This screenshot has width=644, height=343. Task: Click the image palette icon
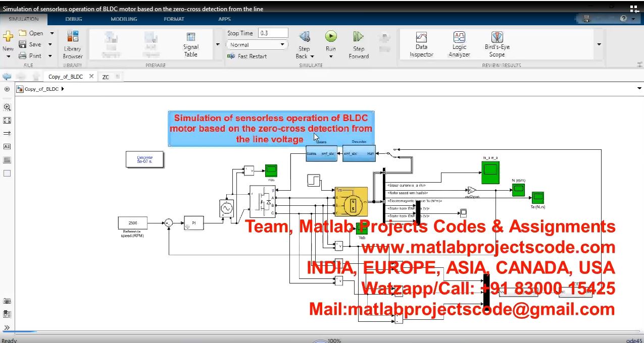[7, 160]
